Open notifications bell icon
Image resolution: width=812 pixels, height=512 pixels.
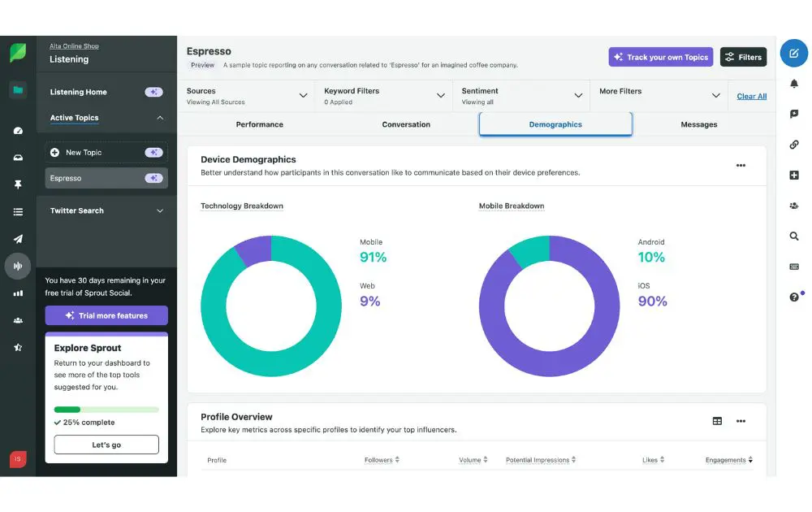point(794,84)
